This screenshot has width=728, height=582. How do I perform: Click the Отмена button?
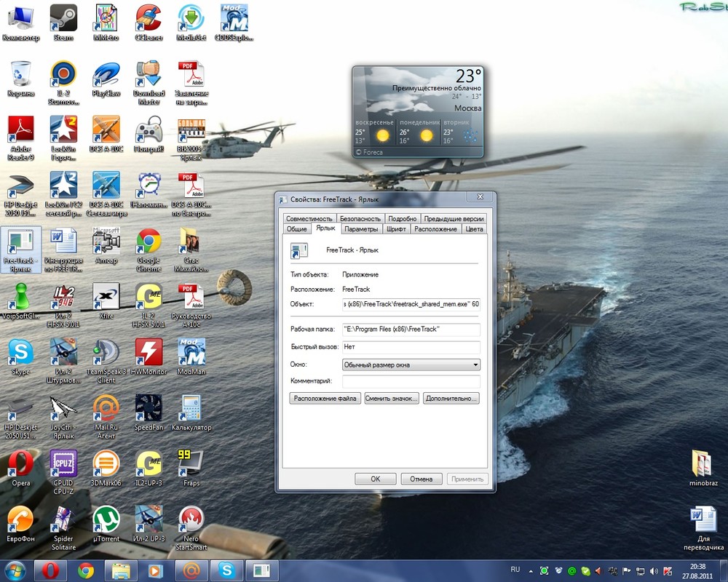coord(421,479)
